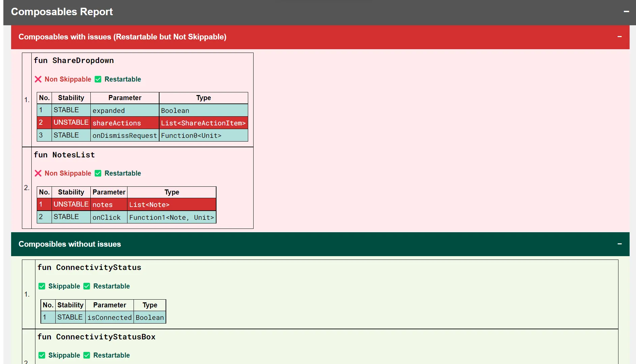
Task: Click the fun ShareDropdown function name
Action: point(74,60)
